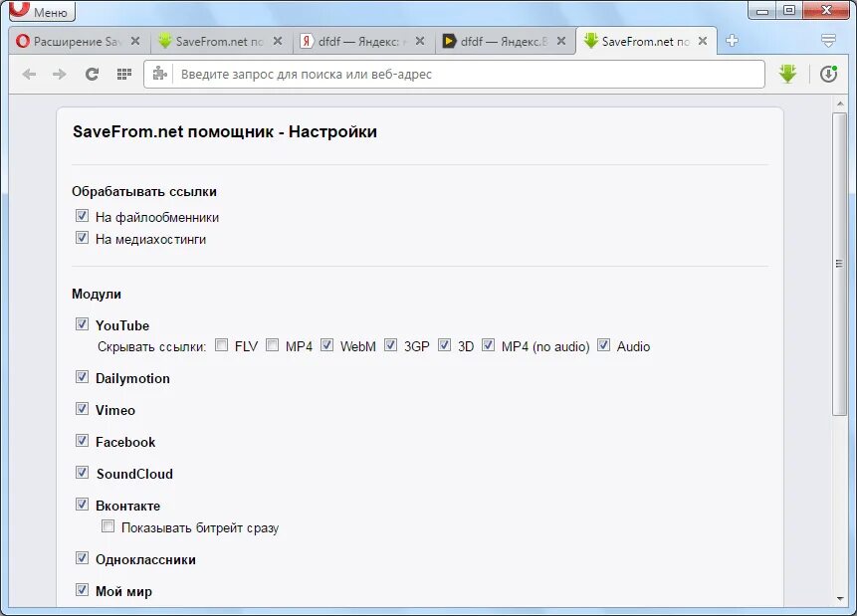This screenshot has height=616, width=857.
Task: Toggle the На медиахостинги checkbox
Action: 82,238
